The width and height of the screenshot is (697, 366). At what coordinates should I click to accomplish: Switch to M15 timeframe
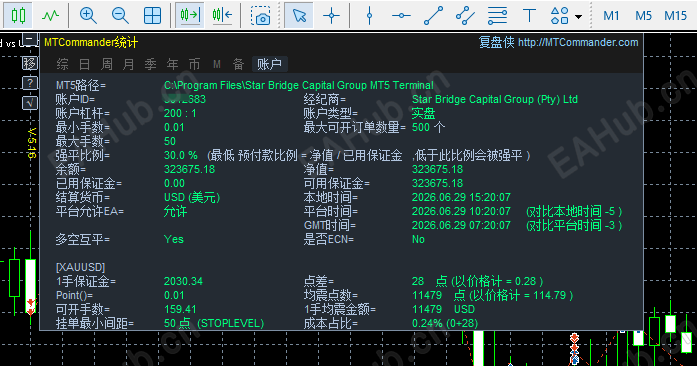pyautogui.click(x=676, y=16)
